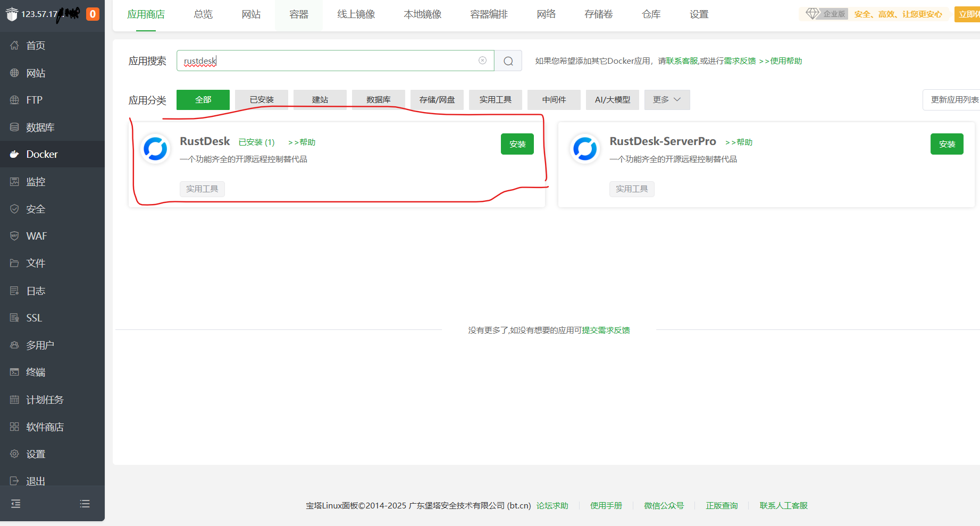
Task: Click the monitor icon beside 监控
Action: coord(14,182)
